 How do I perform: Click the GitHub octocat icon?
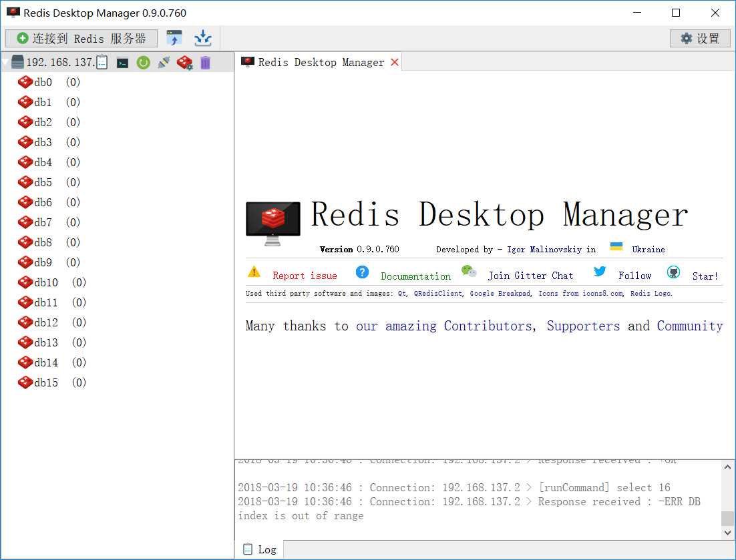674,272
